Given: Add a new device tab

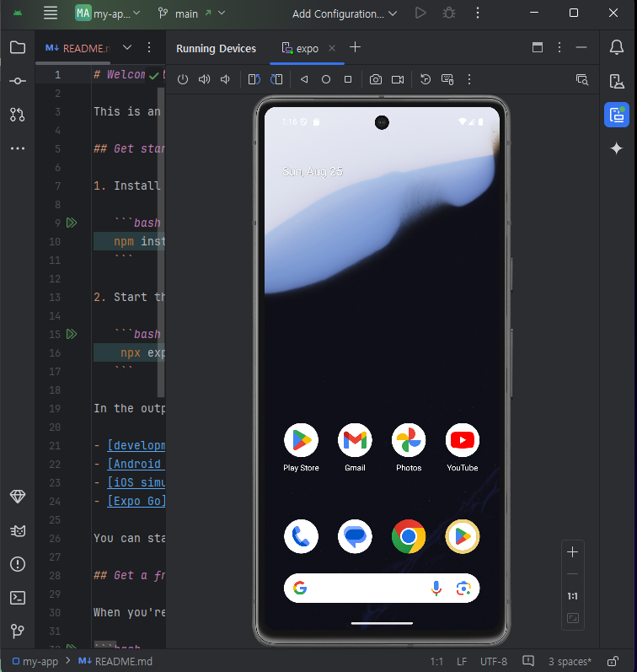Looking at the screenshot, I should click(x=355, y=47).
